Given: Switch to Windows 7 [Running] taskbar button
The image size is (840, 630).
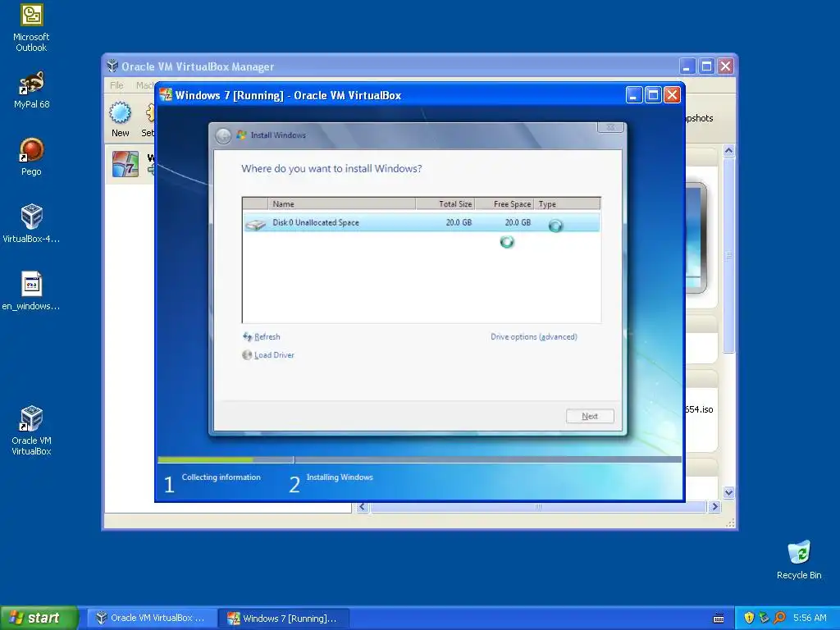Looking at the screenshot, I should coord(284,619).
